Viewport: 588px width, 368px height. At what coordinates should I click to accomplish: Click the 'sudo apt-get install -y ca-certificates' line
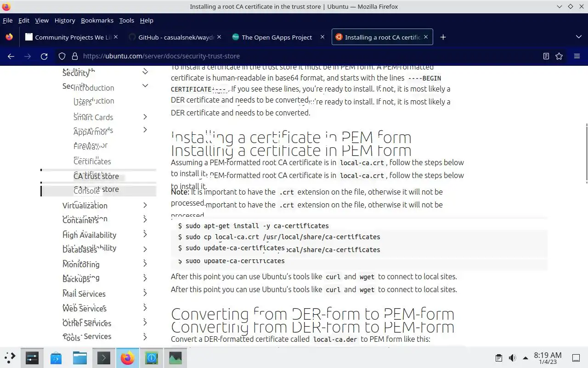click(254, 226)
